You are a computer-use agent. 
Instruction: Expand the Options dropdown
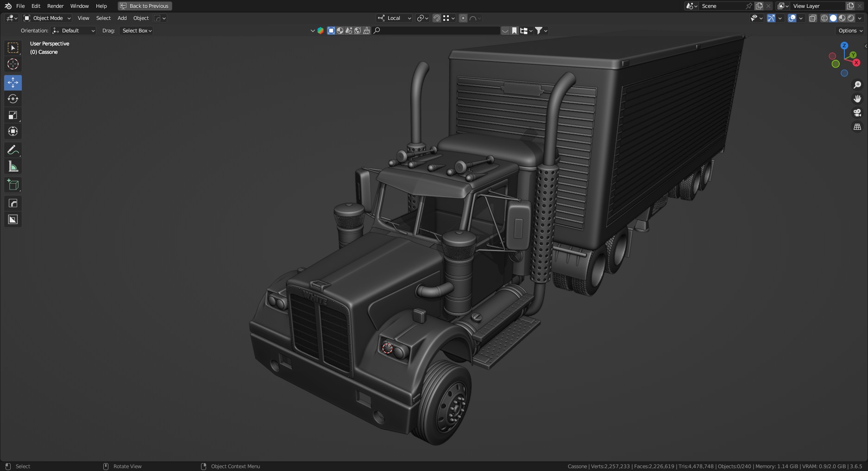coord(850,31)
